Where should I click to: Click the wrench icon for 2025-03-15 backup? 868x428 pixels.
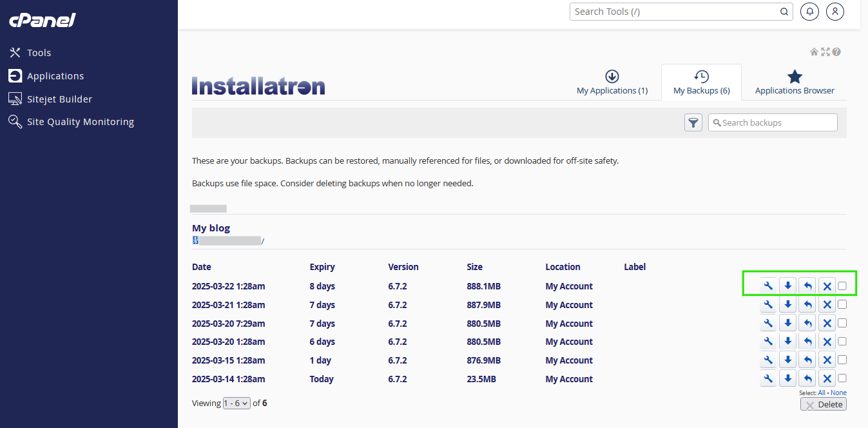(x=768, y=360)
